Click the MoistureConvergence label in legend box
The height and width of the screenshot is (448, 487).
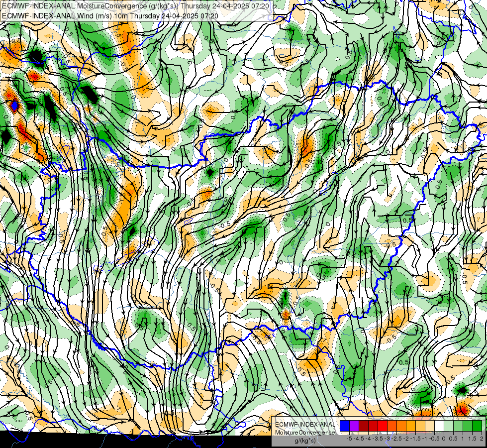pyautogui.click(x=305, y=433)
